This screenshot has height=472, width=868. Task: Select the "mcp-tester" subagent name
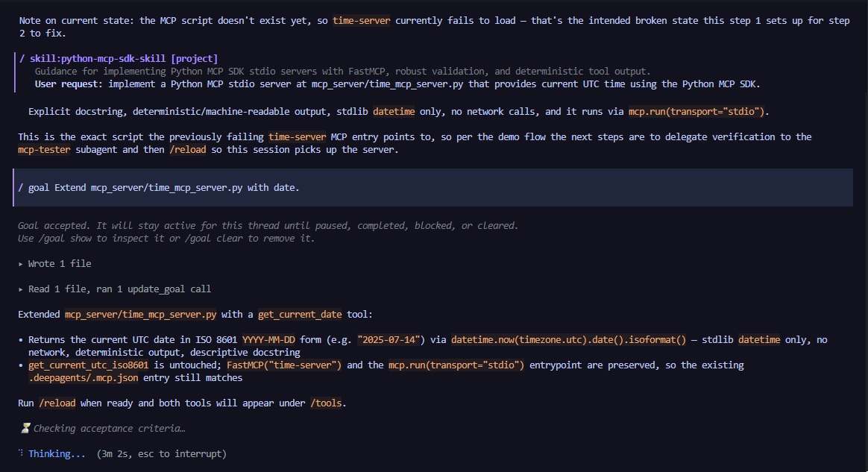[44, 149]
